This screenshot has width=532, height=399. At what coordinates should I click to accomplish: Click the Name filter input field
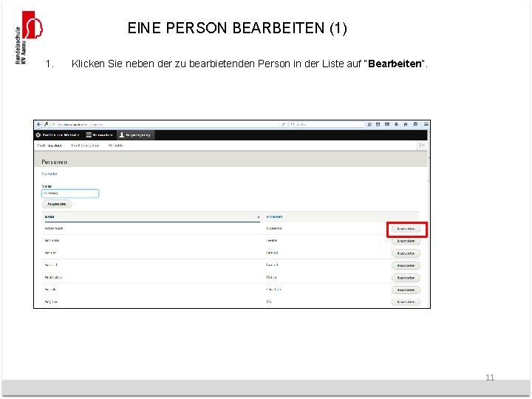coord(70,194)
